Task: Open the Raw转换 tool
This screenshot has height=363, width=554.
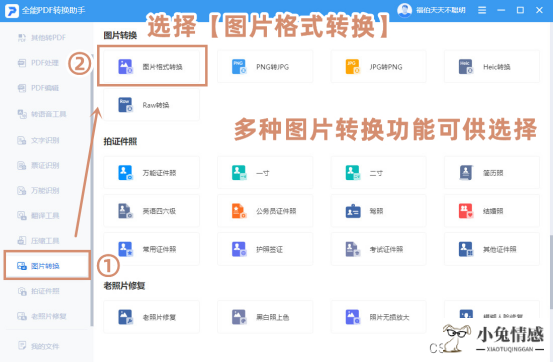Action: (152, 105)
